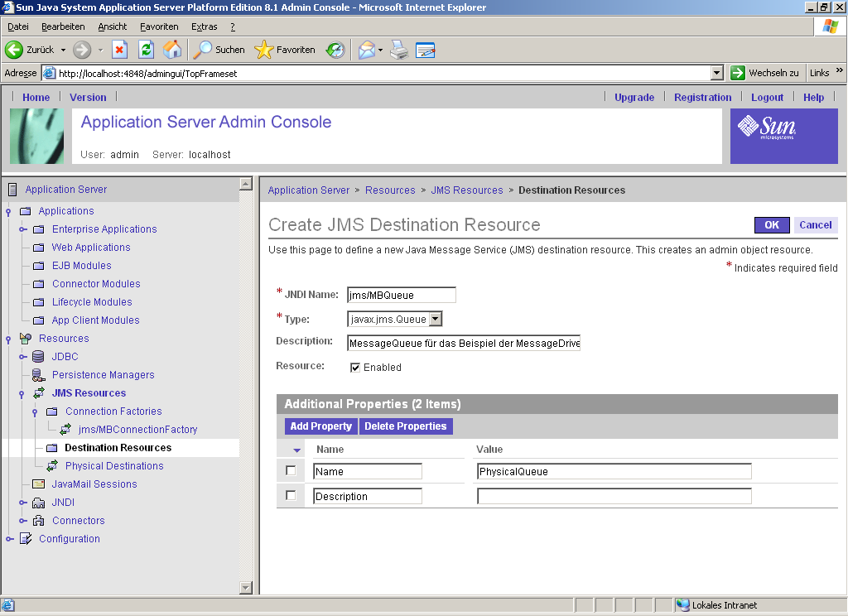
Task: Click the jms/MBConnectionFactory node icon
Action: (65, 430)
